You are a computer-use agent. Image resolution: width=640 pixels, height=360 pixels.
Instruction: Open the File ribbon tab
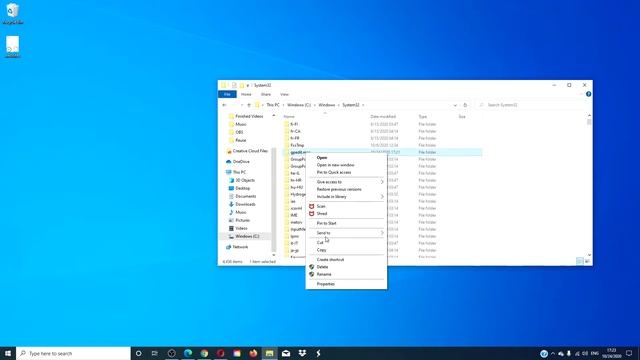click(227, 94)
